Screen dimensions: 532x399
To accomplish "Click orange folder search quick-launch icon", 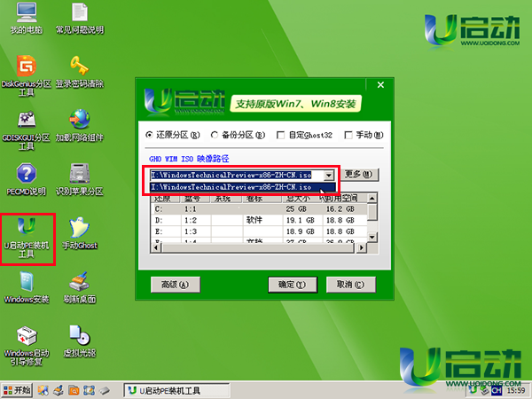I will [x=74, y=390].
